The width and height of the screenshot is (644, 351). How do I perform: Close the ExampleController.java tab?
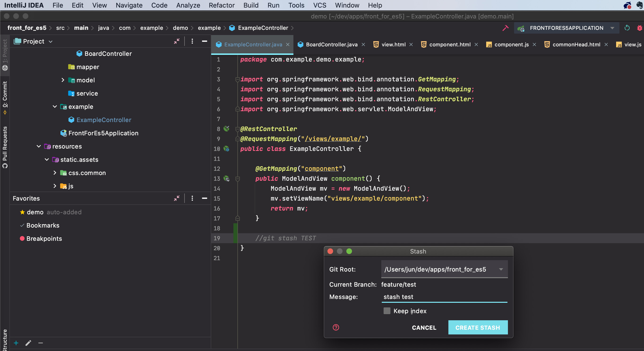pos(288,44)
